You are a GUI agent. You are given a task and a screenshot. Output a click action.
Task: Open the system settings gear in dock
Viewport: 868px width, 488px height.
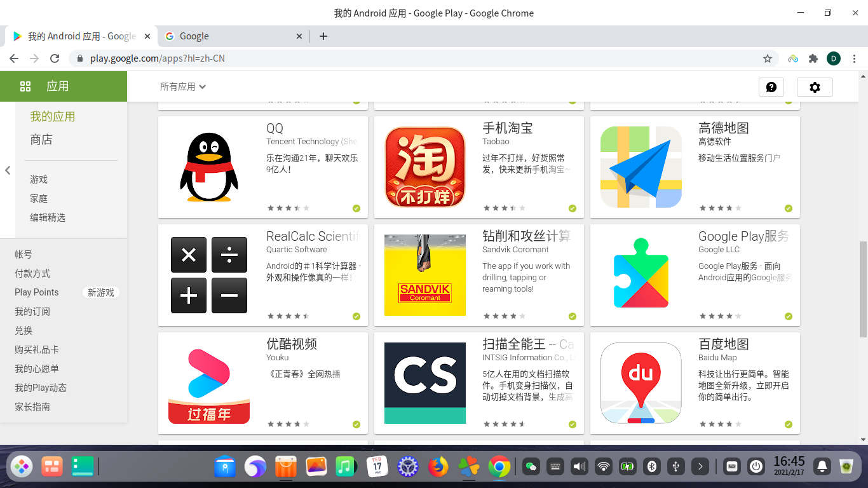click(x=407, y=466)
